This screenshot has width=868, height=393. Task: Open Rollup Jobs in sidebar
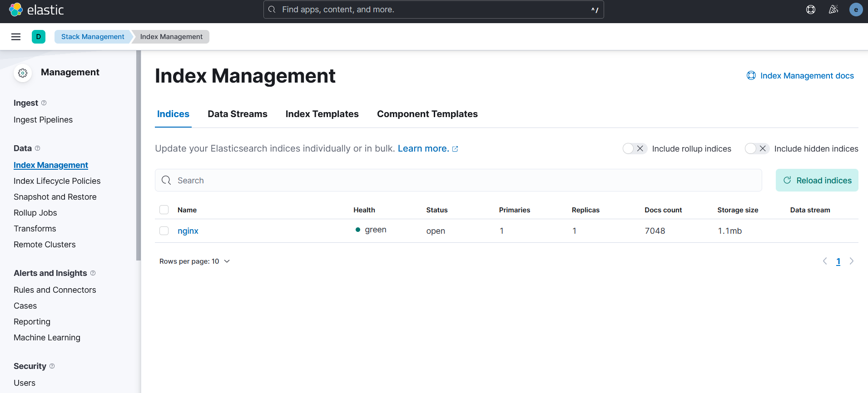click(x=35, y=213)
